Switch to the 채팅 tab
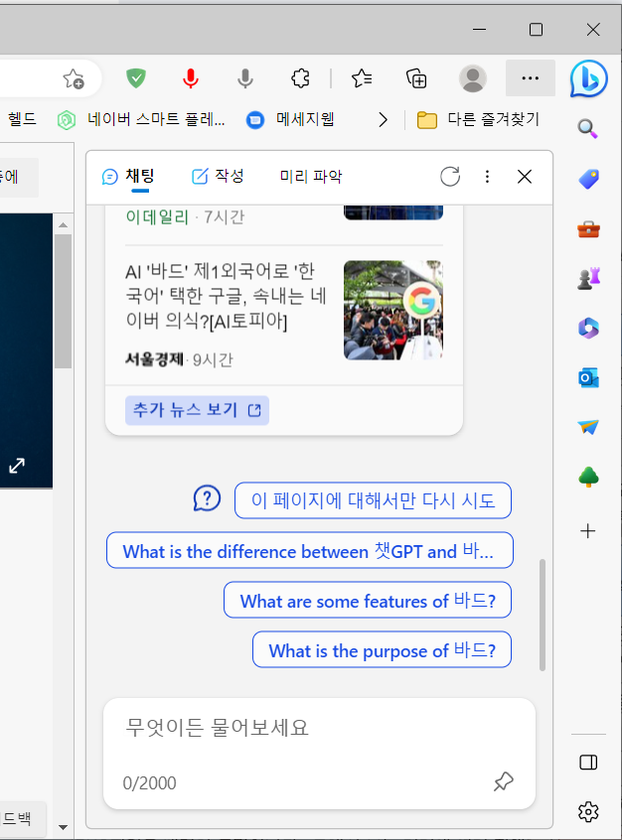The image size is (622, 840). 129,176
